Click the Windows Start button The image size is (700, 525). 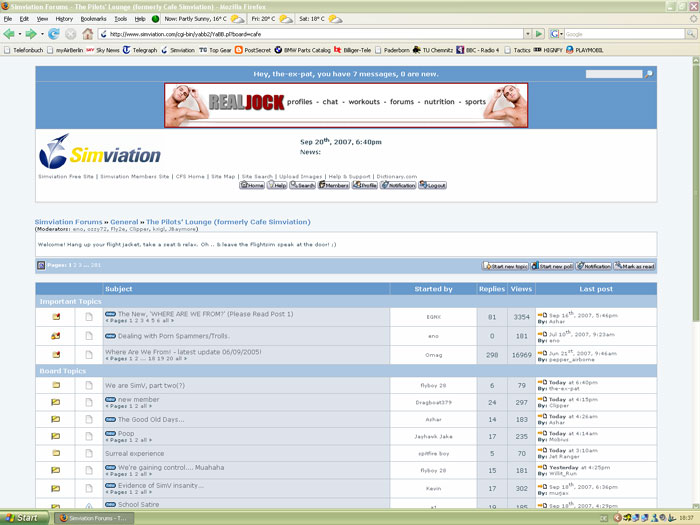coord(22,517)
